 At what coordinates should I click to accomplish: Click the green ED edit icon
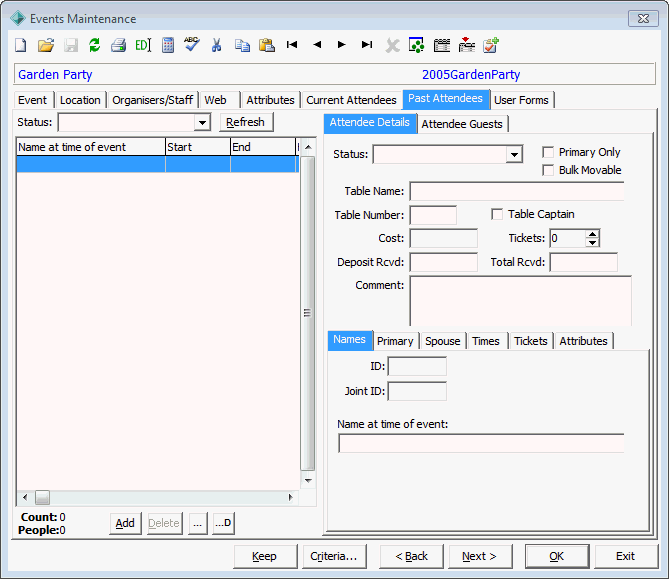click(143, 45)
